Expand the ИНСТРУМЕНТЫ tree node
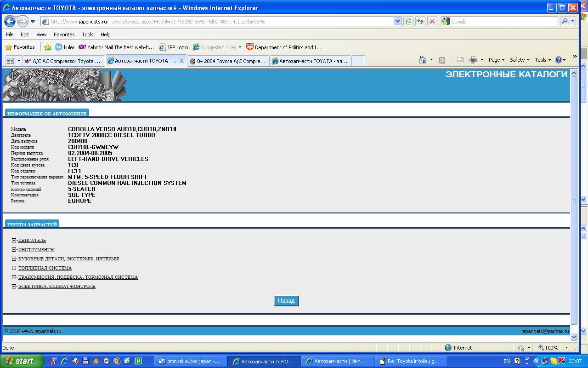The height and width of the screenshot is (368, 588). pos(14,249)
